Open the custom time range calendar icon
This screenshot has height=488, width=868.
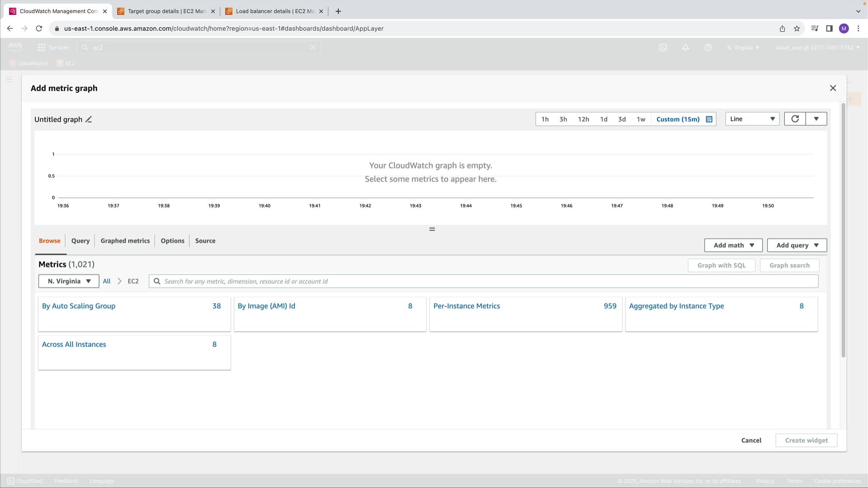[x=709, y=119]
